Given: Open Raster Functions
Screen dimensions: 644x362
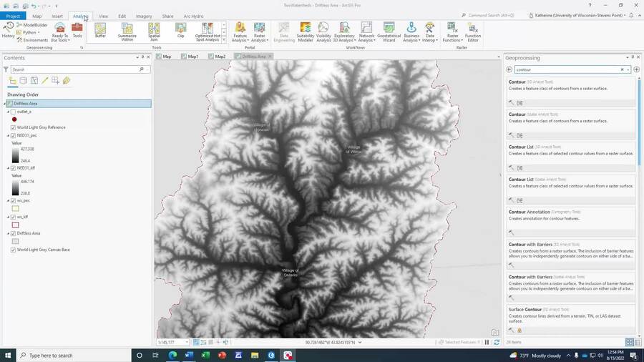Looking at the screenshot, I should (453, 32).
